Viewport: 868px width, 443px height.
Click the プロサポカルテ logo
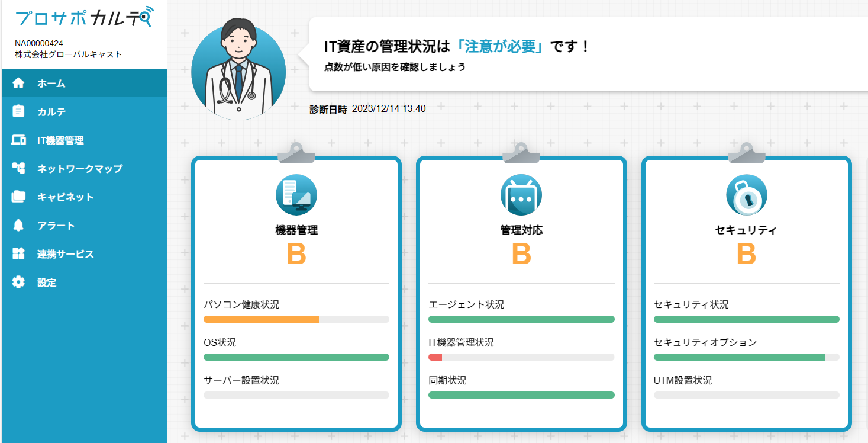coord(83,18)
